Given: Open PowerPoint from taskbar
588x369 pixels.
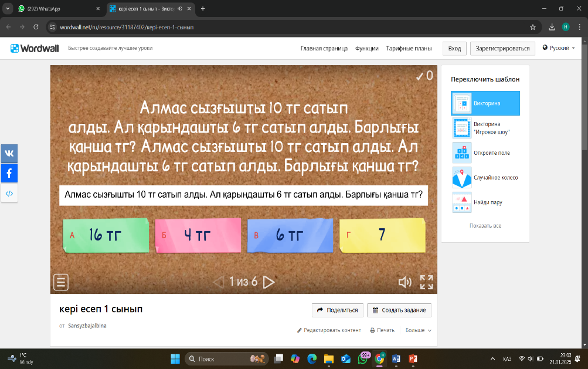Looking at the screenshot, I should pyautogui.click(x=413, y=359).
